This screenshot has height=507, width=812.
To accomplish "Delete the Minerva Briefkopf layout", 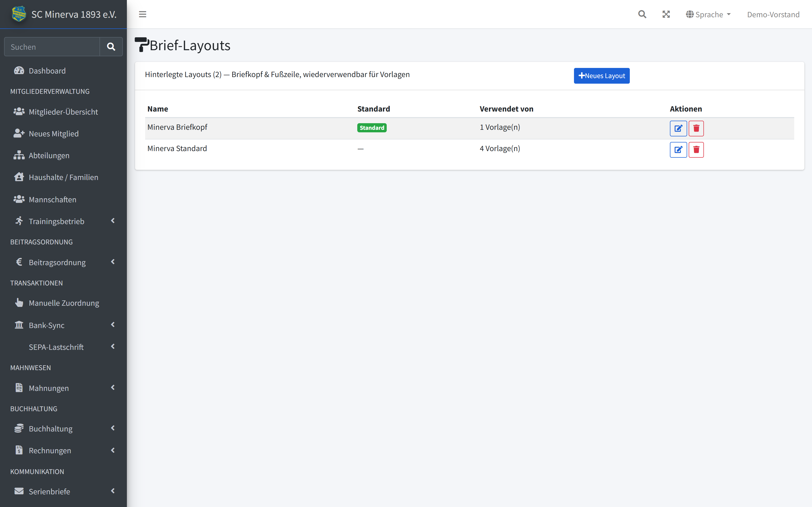I will click(696, 129).
